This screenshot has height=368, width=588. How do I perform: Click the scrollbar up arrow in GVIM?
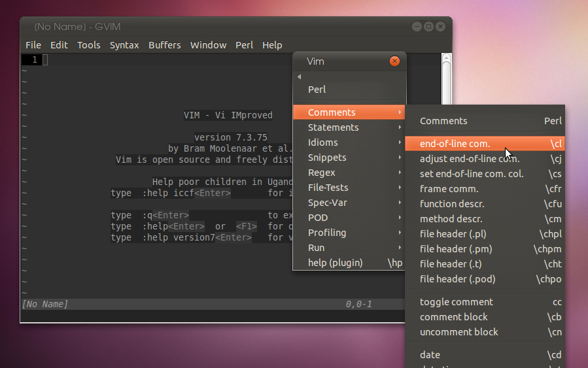pos(446,58)
